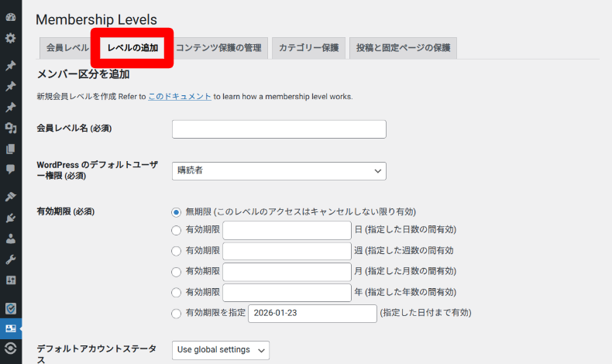The height and width of the screenshot is (364, 612).
Task: Switch to the 会員レベル tab
Action: click(x=67, y=48)
